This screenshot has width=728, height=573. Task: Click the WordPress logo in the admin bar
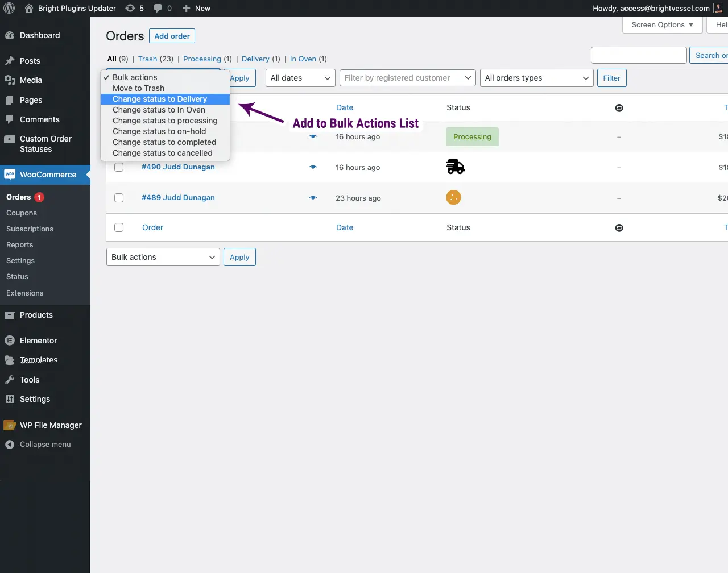9,8
